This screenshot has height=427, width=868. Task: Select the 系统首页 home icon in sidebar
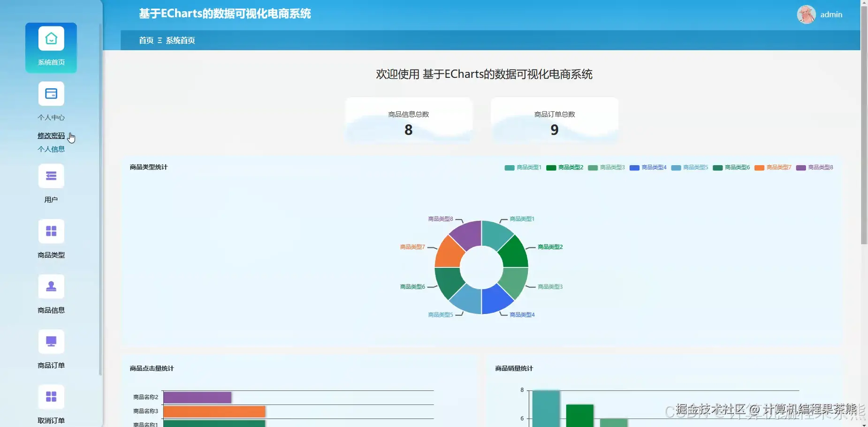point(51,39)
